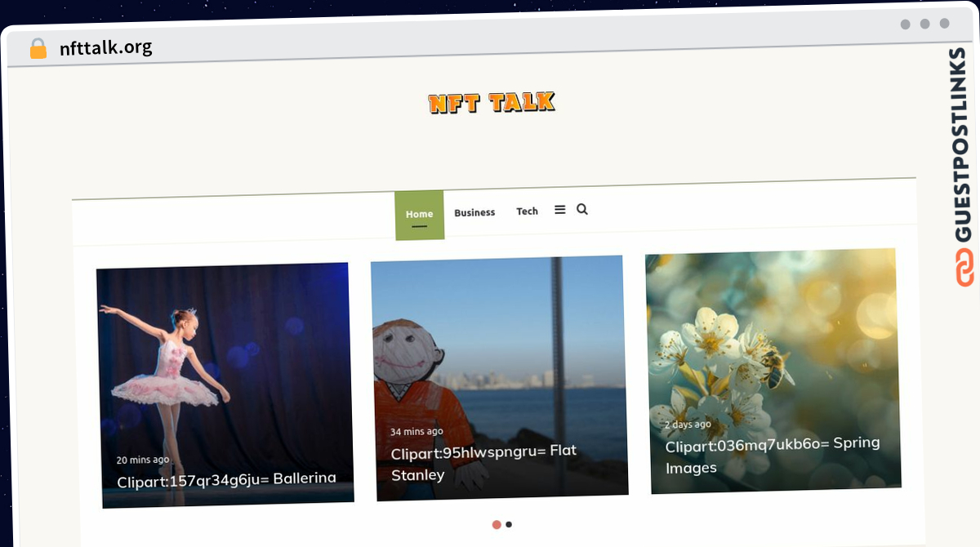Image resolution: width=980 pixels, height=547 pixels.
Task: Click the NFT TALK site logo
Action: (x=492, y=103)
